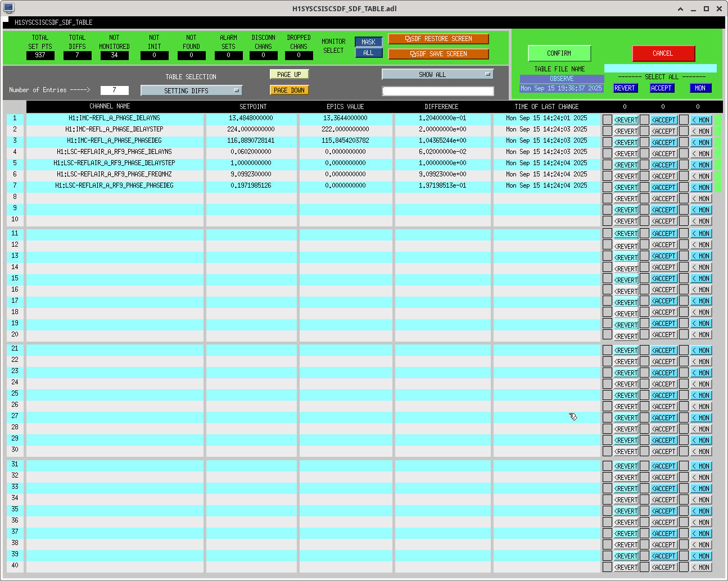Select the MASK monitor select option
This screenshot has width=728, height=581.
pyautogui.click(x=368, y=42)
